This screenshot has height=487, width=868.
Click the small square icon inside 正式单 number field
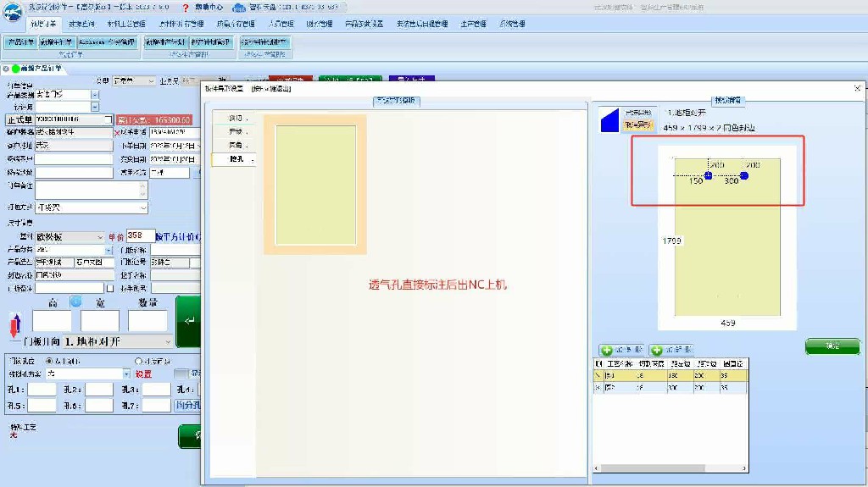108,119
